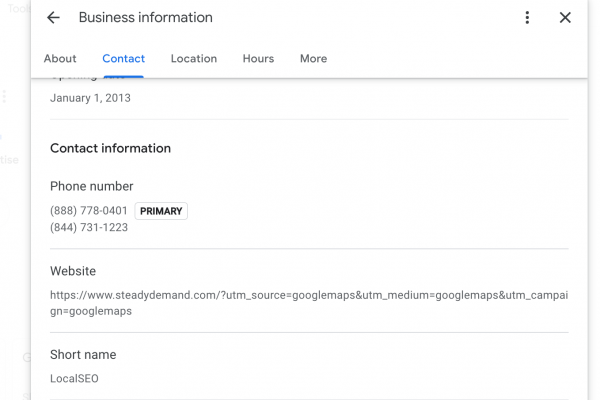
Task: Open the three-dot more options menu
Action: click(x=527, y=18)
